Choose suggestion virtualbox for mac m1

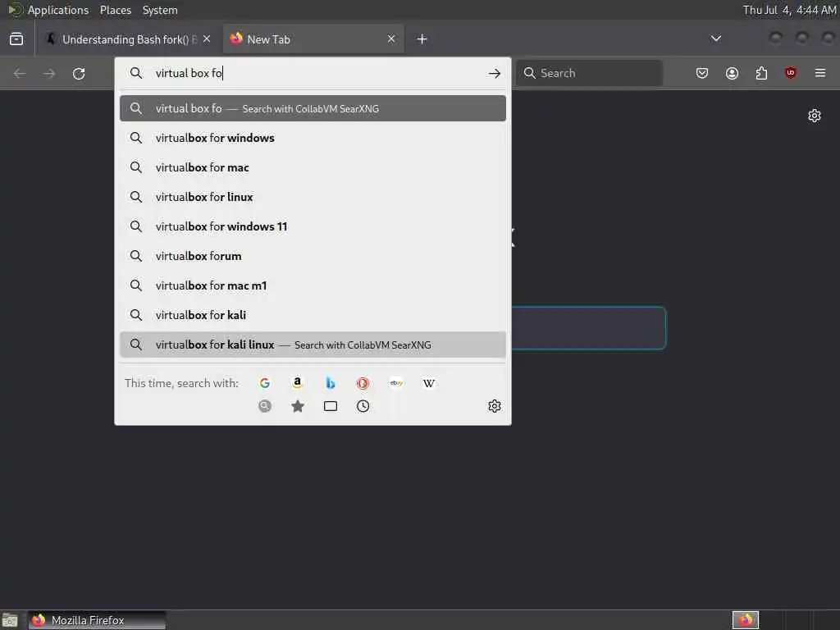(313, 285)
